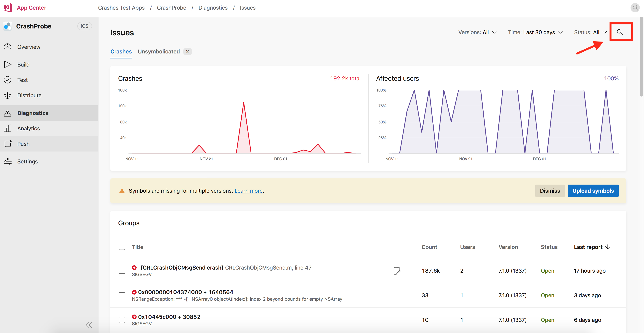The image size is (644, 333).
Task: Select the Crashes tab
Action: 121,51
